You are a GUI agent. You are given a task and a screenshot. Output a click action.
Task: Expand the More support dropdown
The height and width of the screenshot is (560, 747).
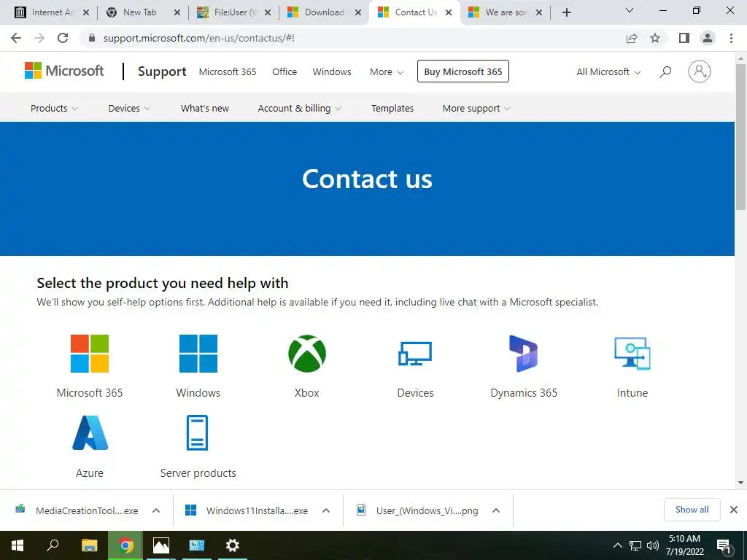coord(476,108)
